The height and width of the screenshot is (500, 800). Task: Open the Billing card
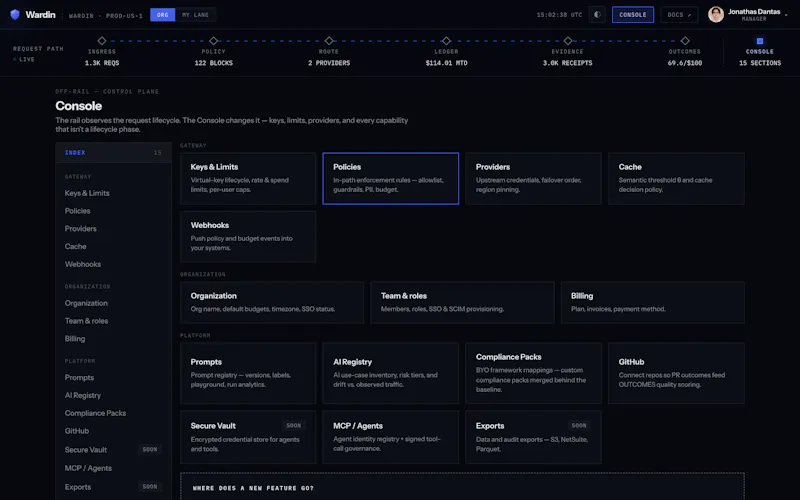pos(653,303)
